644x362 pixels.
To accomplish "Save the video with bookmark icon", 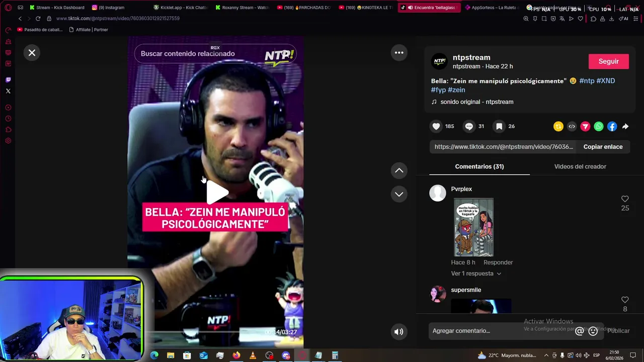I will click(499, 126).
